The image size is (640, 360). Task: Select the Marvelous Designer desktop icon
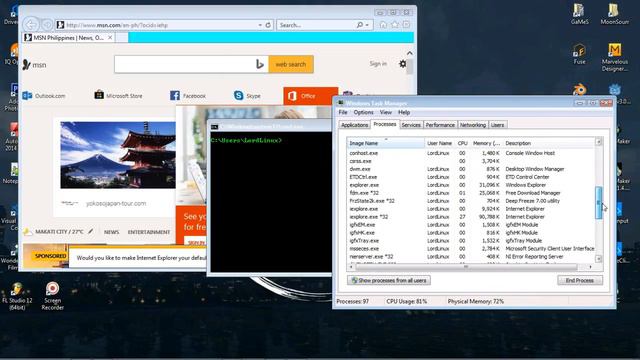pos(614,57)
